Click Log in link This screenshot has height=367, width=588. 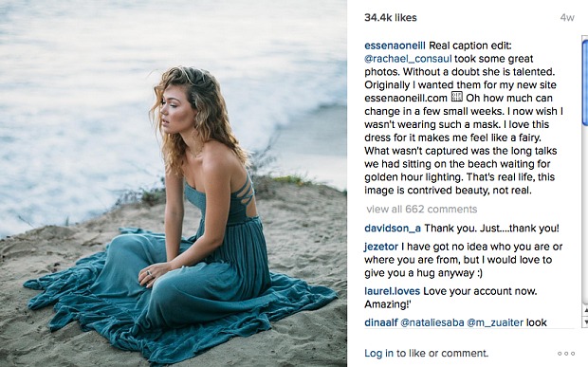[x=378, y=353]
